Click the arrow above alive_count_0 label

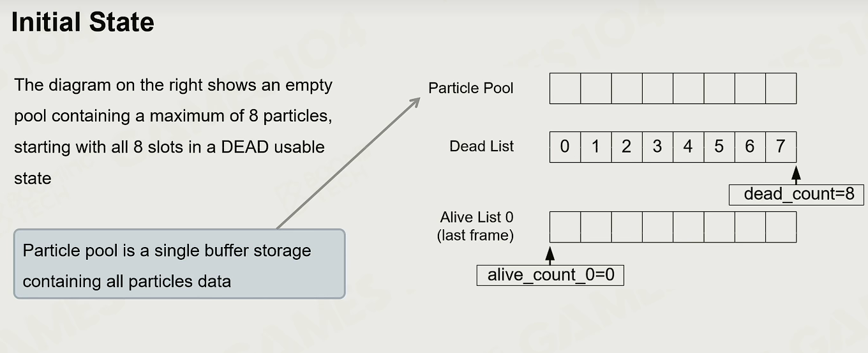(550, 255)
